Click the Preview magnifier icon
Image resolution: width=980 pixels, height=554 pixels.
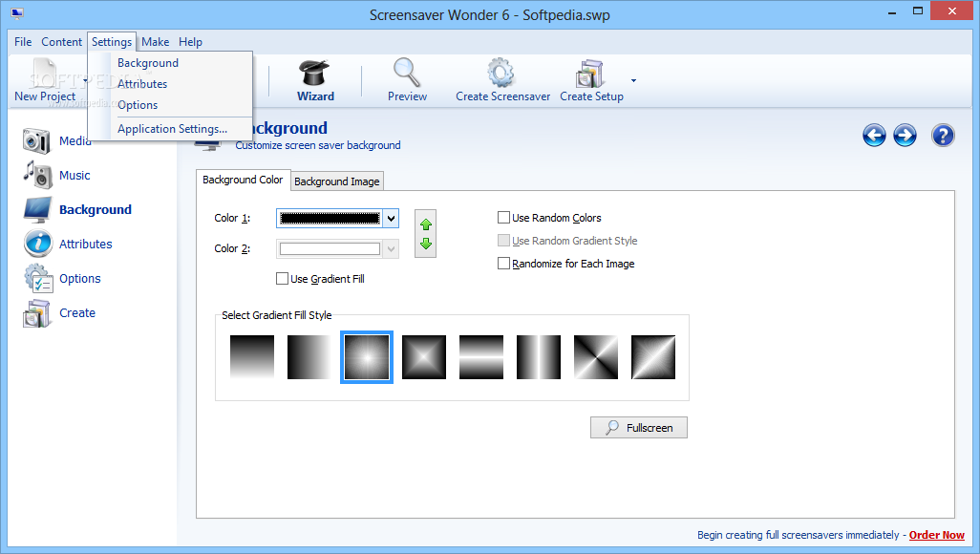pos(407,73)
